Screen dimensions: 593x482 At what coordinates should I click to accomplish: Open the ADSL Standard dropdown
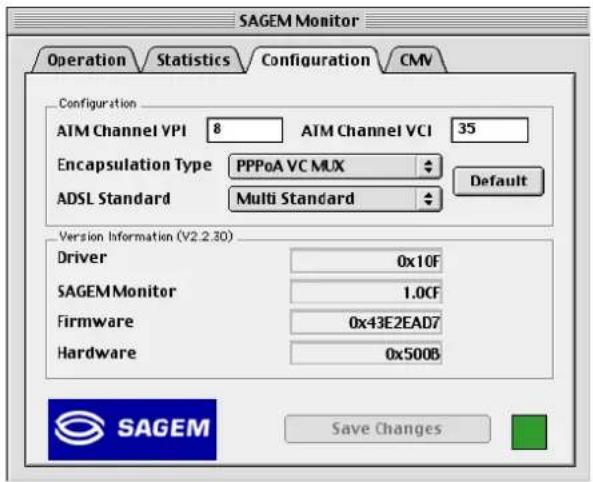[x=335, y=199]
